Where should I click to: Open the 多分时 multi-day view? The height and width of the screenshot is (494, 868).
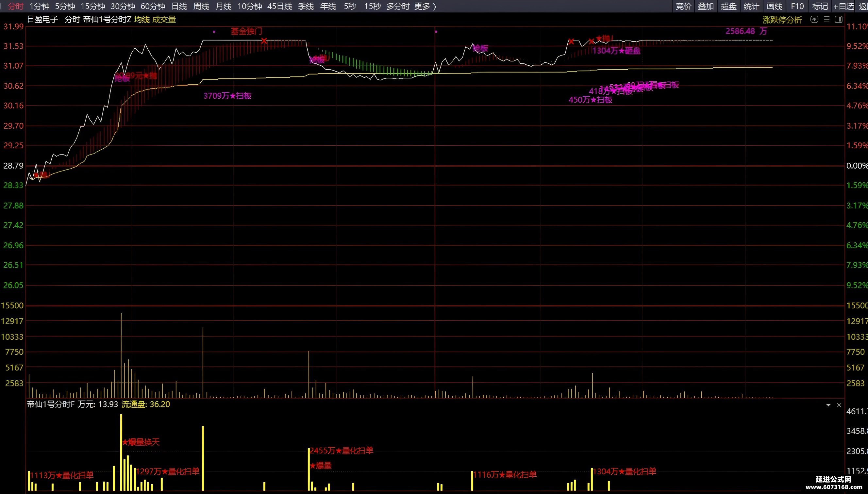point(398,6)
